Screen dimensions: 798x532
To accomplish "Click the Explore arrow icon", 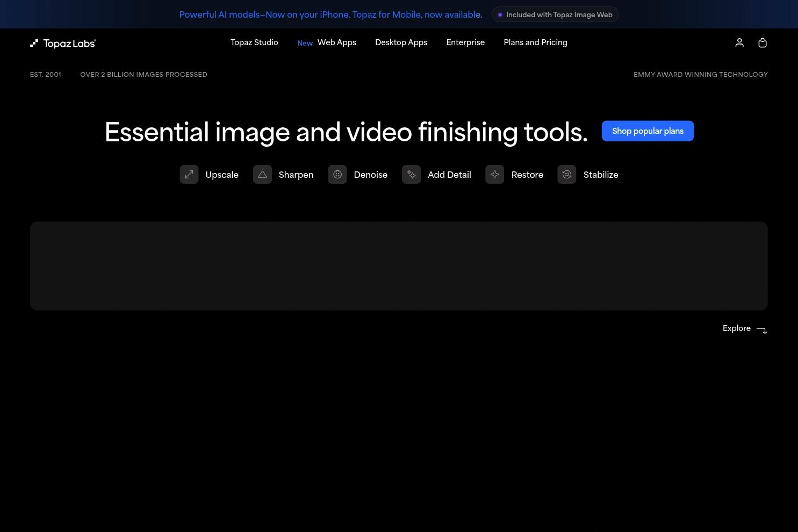I will [x=762, y=329].
